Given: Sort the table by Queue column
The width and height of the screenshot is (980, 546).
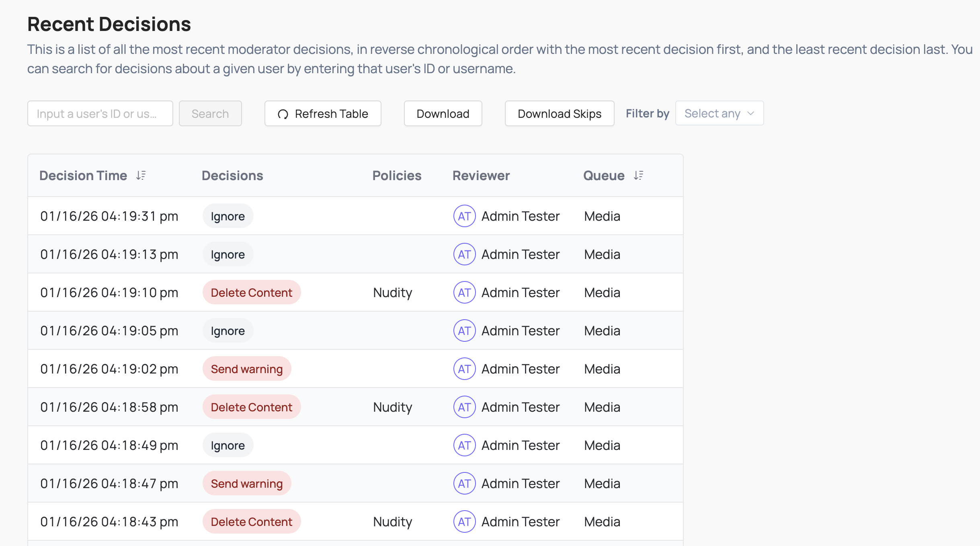Looking at the screenshot, I should point(638,175).
